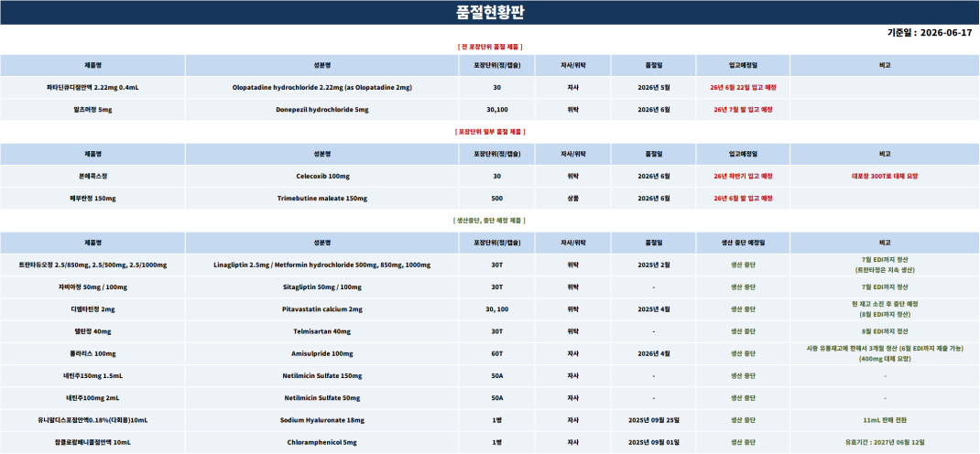The width and height of the screenshot is (980, 454).
Task: Select the Sodium Hyaluronate 18mg cell
Action: coord(321,420)
